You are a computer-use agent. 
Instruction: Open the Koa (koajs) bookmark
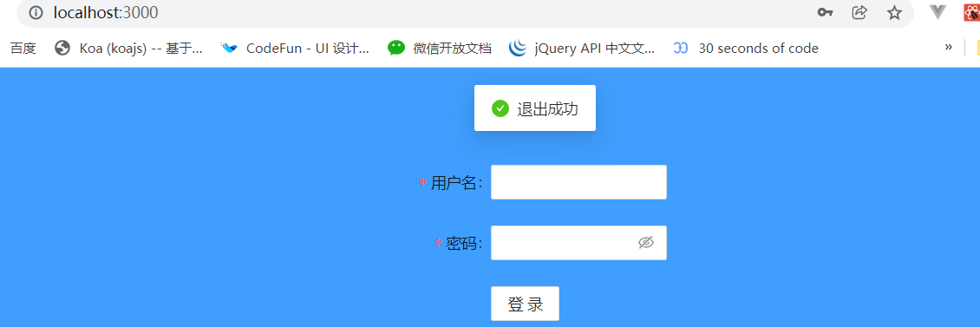point(128,49)
